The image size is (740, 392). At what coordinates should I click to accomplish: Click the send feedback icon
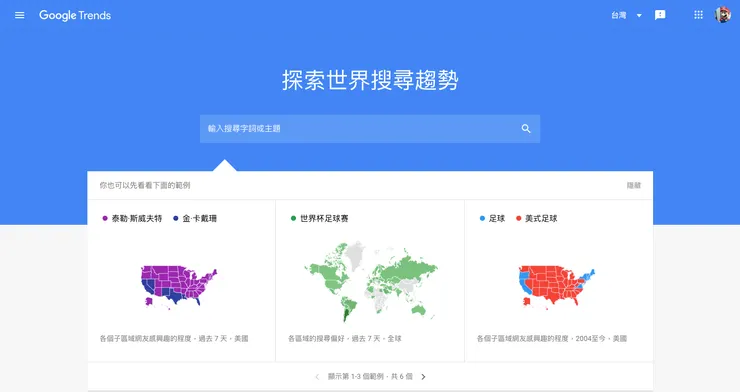click(x=660, y=15)
